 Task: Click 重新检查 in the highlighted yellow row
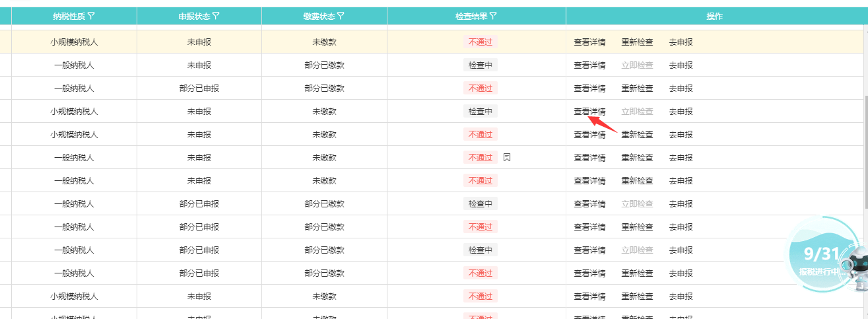637,42
